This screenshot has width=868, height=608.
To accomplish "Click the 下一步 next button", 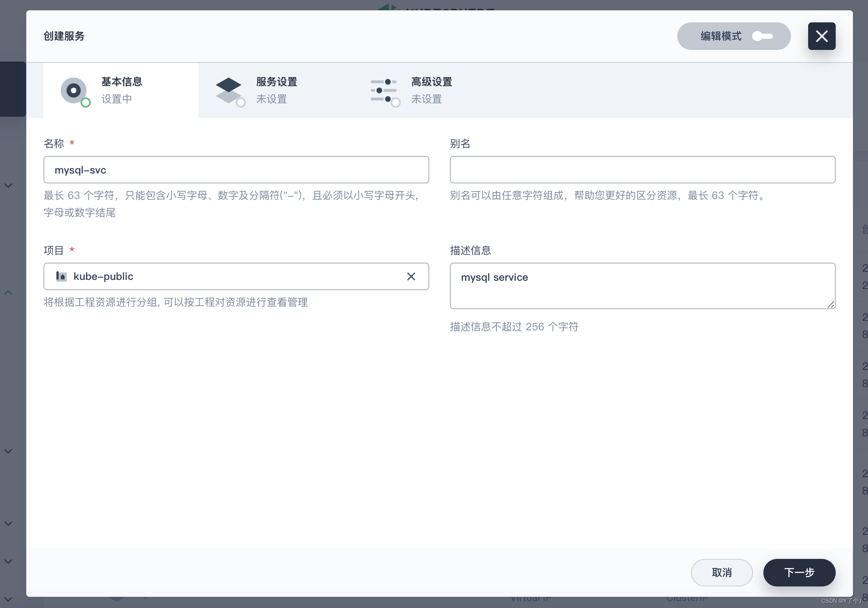I will [800, 573].
